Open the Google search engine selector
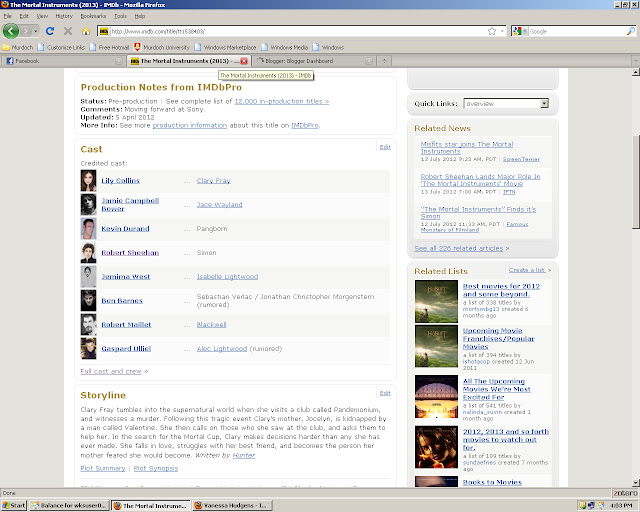640x512 pixels. tap(520, 31)
